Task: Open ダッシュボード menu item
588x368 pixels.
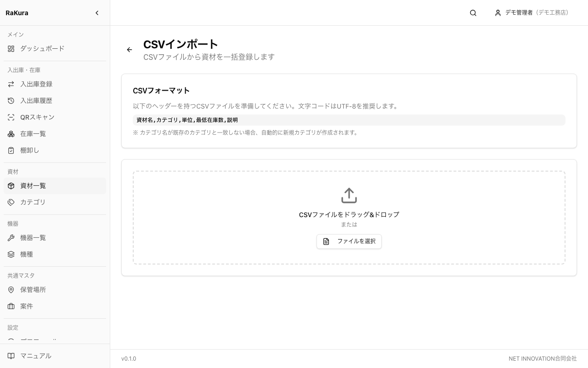Action: (55, 49)
